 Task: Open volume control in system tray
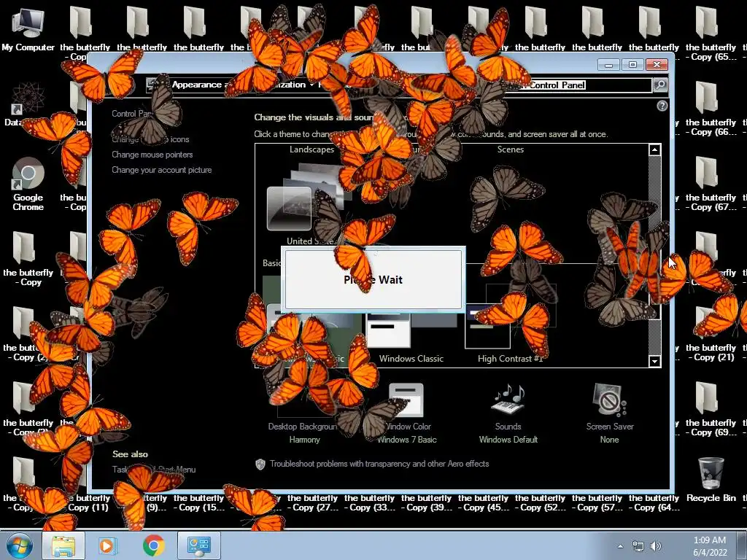[x=657, y=546]
